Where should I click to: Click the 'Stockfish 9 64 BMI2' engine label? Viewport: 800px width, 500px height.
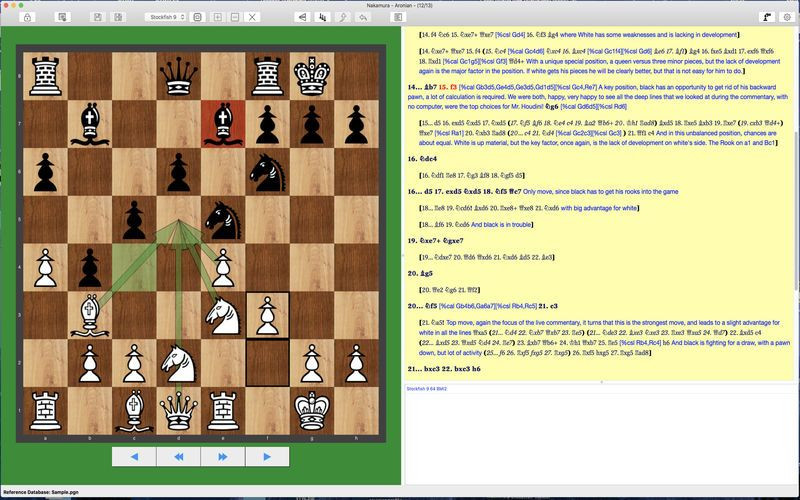[427, 389]
